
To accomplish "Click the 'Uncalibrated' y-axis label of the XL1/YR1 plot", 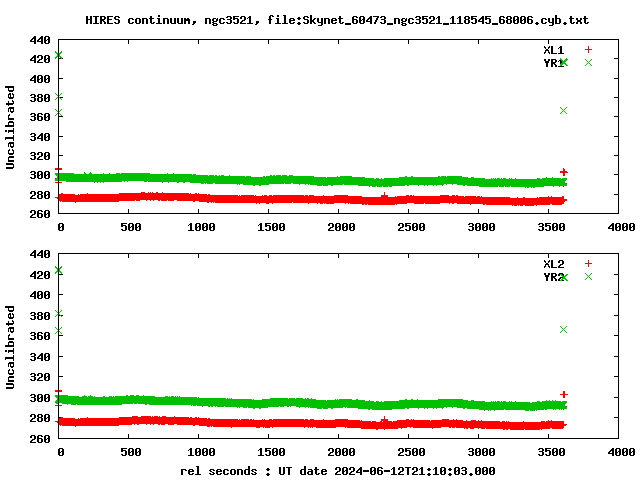I will (x=10, y=127).
